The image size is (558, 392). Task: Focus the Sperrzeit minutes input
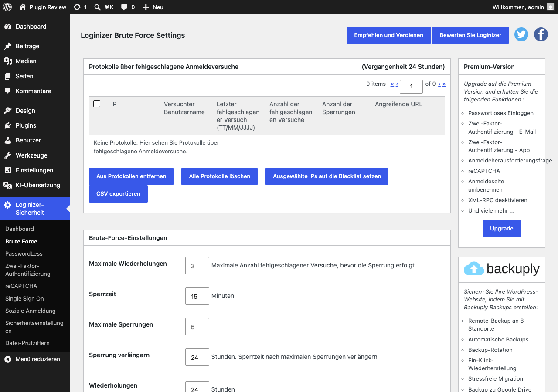click(x=197, y=296)
